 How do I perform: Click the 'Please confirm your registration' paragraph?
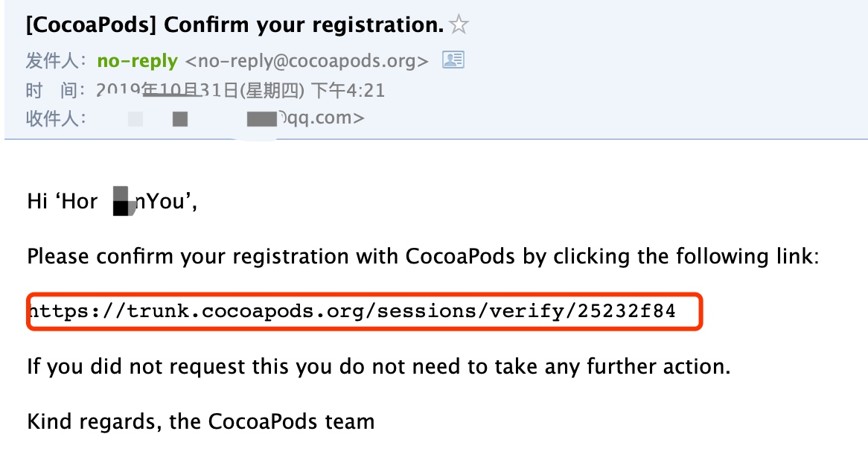click(x=423, y=256)
